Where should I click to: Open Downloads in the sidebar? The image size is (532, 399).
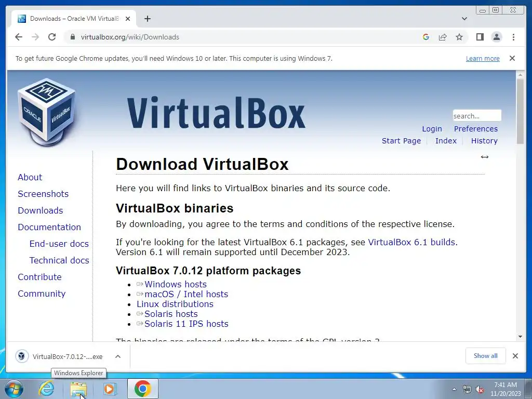click(x=41, y=210)
